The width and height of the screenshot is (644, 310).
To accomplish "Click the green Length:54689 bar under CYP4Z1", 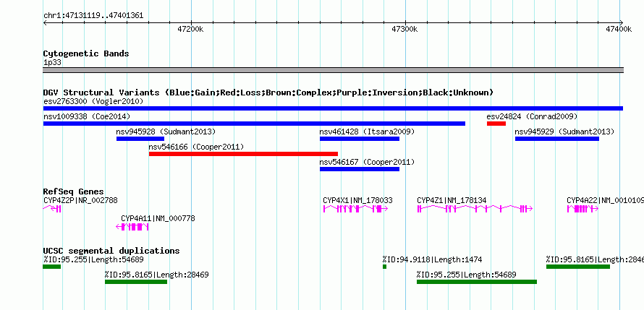I will coord(477,282).
